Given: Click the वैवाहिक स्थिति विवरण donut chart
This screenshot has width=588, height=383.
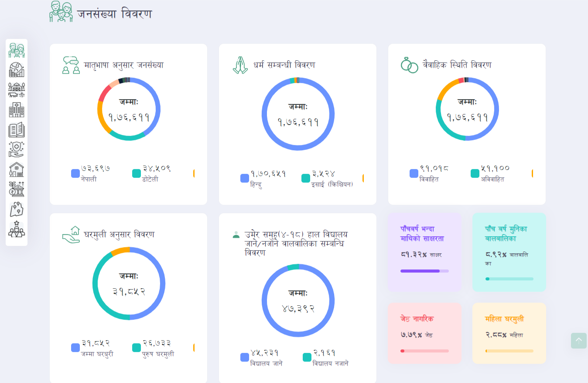Looking at the screenshot, I should coord(467,109).
